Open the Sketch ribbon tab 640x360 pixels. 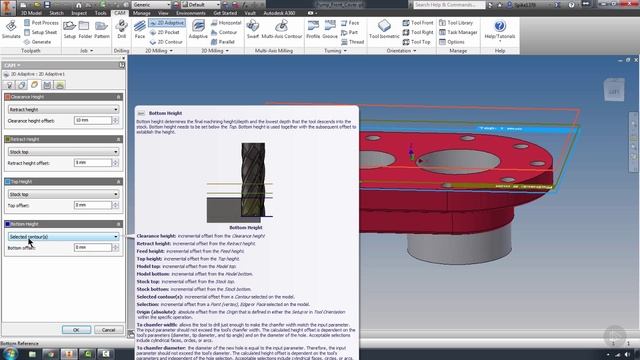pyautogui.click(x=56, y=13)
